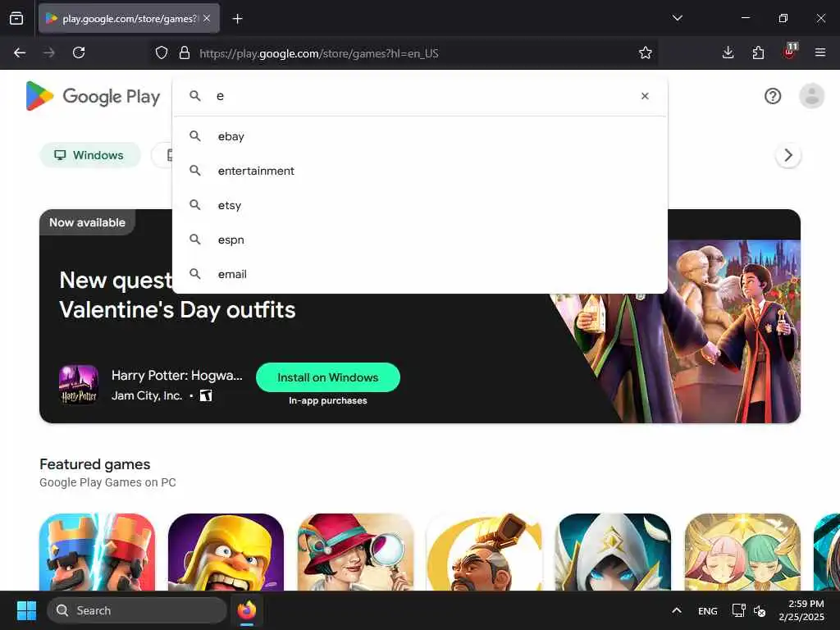Click the tracking protection shield icon
This screenshot has width=840, height=630.
(162, 53)
